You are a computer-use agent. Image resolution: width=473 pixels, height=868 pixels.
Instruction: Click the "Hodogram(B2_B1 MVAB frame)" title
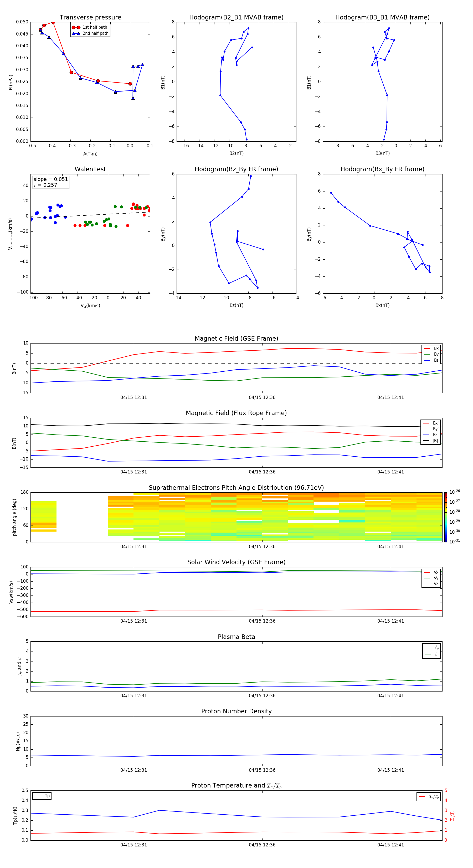coord(236,18)
